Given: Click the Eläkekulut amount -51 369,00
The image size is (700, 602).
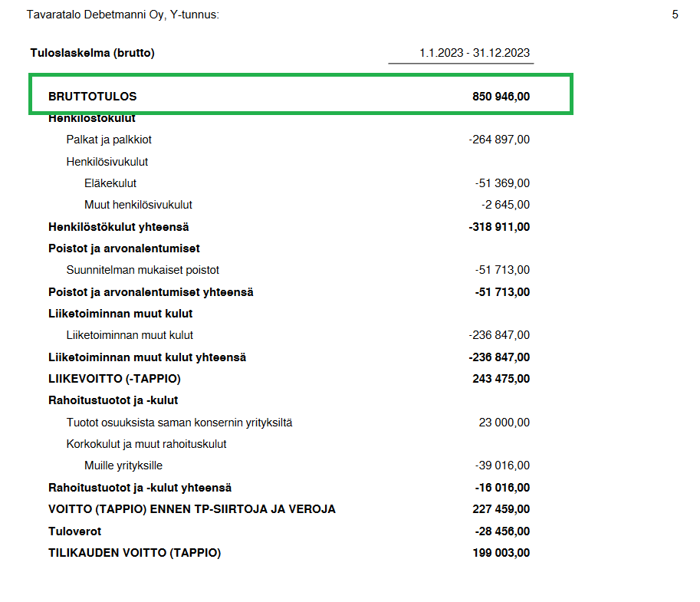Looking at the screenshot, I should [502, 183].
